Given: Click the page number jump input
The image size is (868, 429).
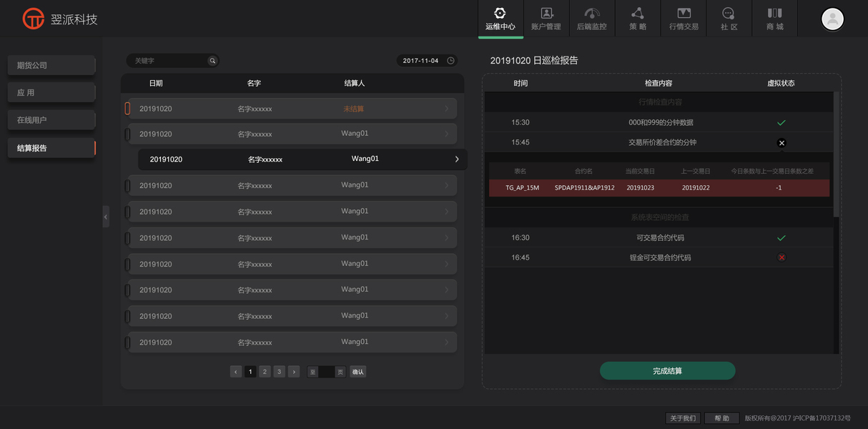Looking at the screenshot, I should click(x=326, y=372).
